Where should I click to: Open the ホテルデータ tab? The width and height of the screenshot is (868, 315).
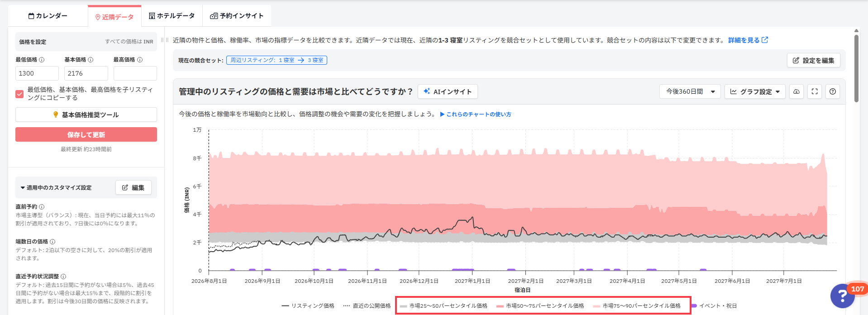point(172,16)
